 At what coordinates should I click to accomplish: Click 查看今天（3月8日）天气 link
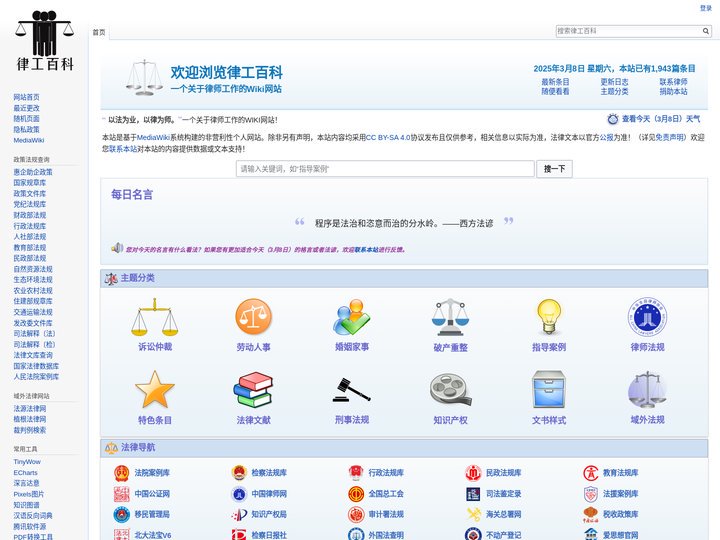(661, 119)
